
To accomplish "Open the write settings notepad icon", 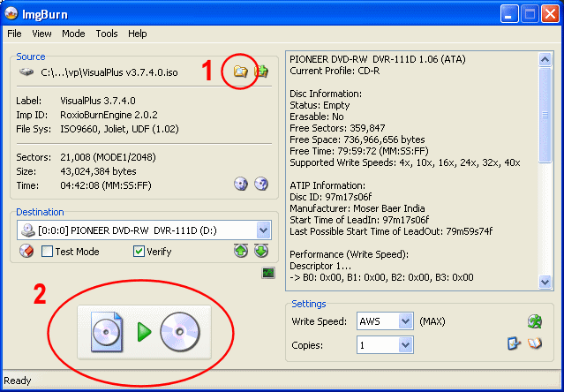I will click(514, 343).
